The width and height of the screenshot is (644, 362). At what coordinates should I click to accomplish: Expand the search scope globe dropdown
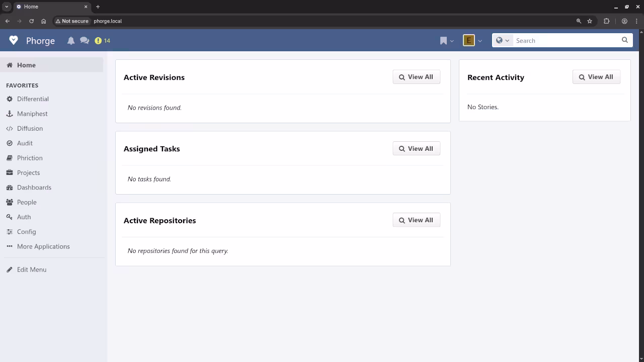[502, 41]
